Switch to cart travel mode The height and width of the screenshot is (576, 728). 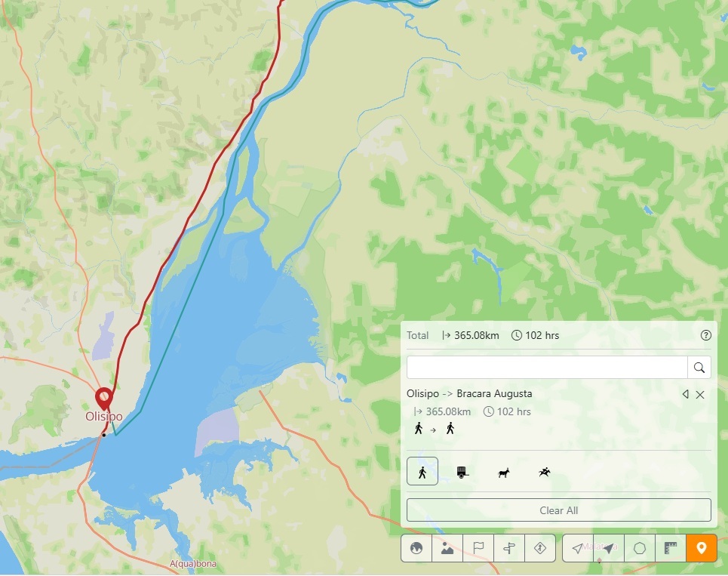[x=462, y=473]
